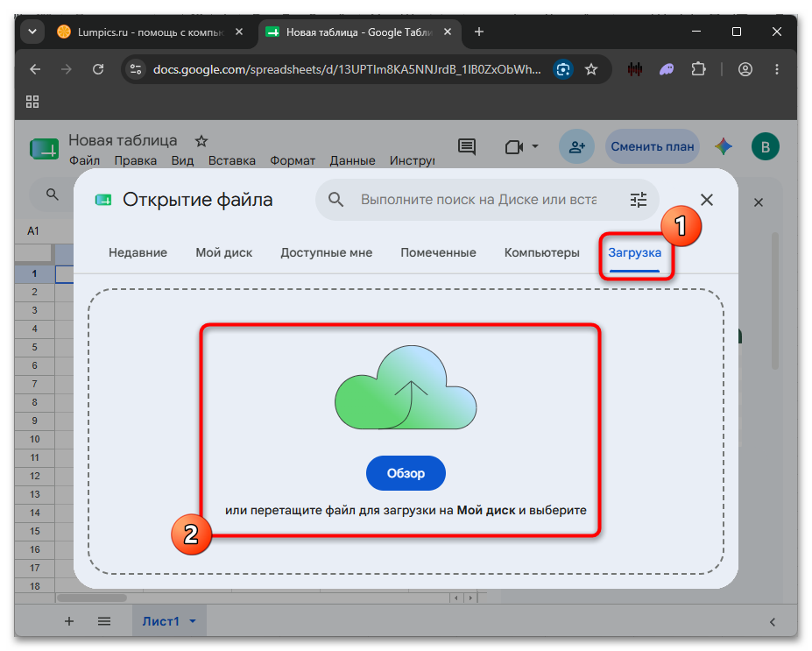Open the Мой диск tab
Screen dimensions: 812x651
[223, 252]
